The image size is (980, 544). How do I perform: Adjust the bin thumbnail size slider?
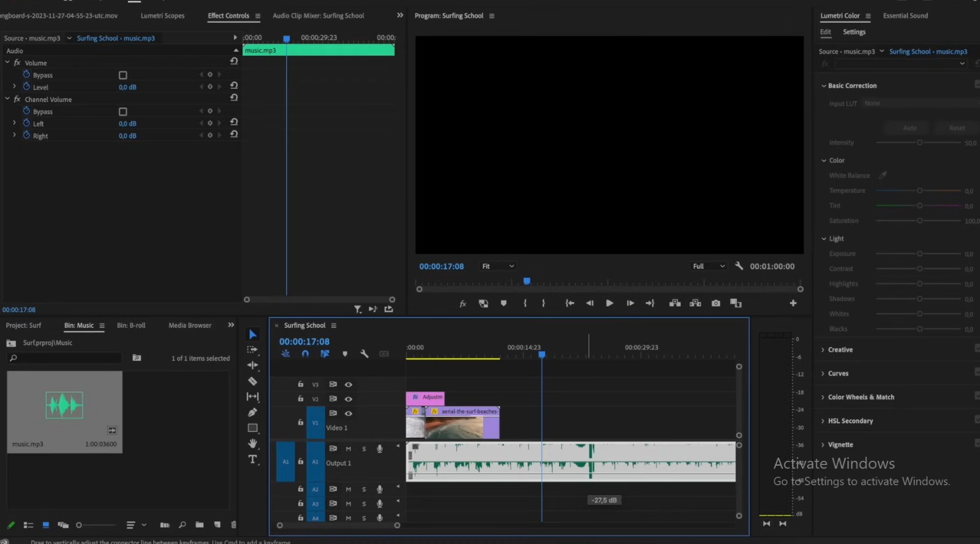point(95,525)
